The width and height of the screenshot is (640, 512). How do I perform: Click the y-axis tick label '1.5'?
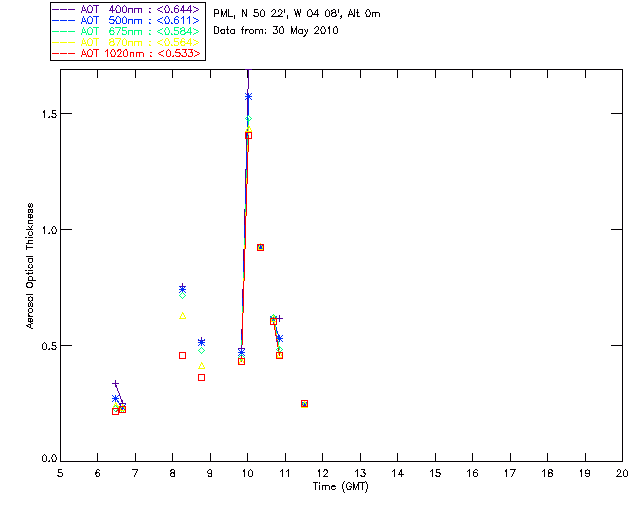coord(49,114)
